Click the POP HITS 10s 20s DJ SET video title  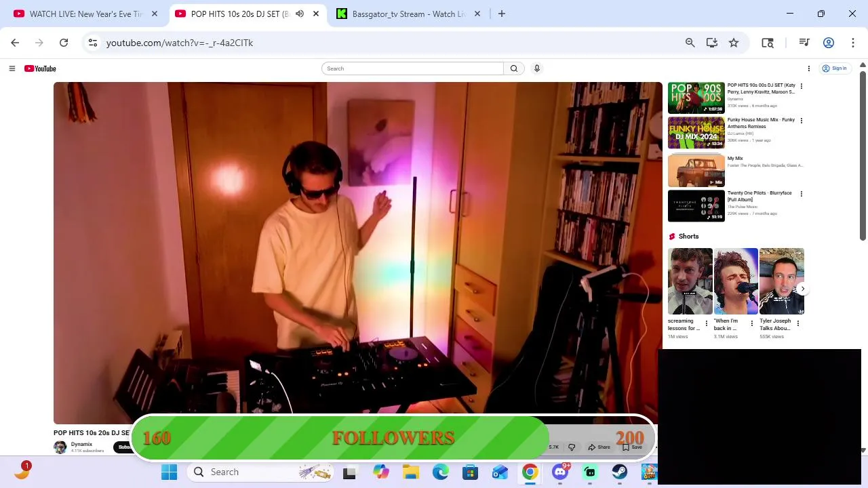[92, 432]
